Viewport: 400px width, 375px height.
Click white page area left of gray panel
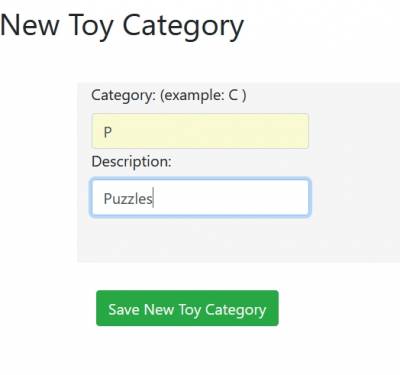click(38, 173)
